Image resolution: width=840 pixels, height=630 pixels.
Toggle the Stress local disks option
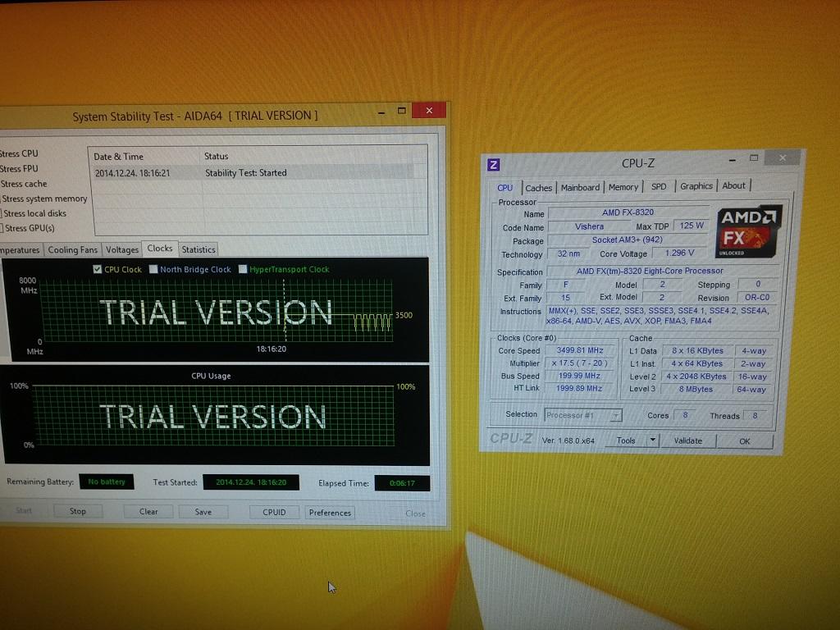pos(33,213)
